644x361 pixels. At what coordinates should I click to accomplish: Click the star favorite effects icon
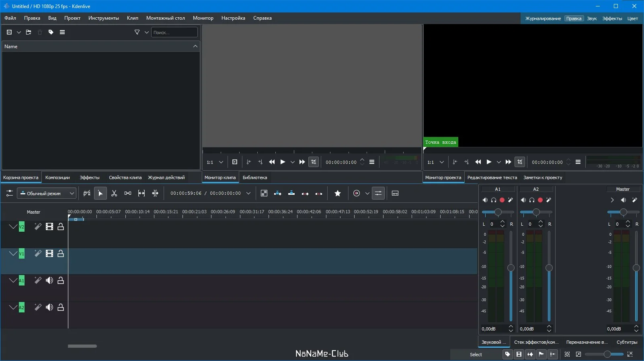pyautogui.click(x=338, y=194)
